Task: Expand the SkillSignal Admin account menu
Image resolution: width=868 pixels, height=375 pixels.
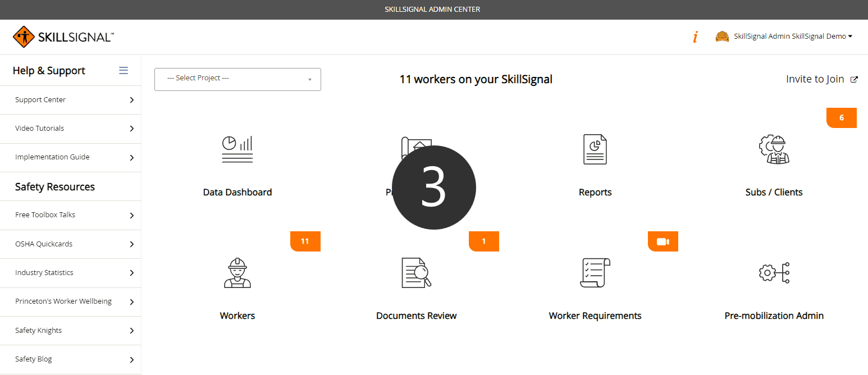Action: click(784, 36)
